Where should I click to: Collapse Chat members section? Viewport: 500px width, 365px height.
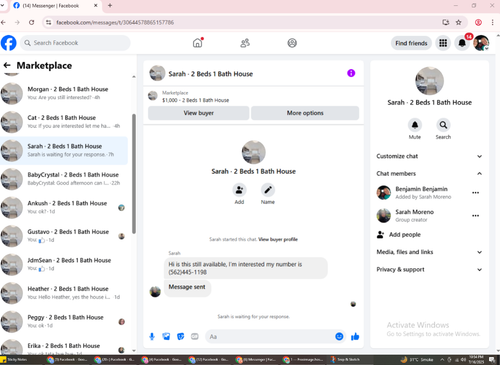click(x=429, y=173)
